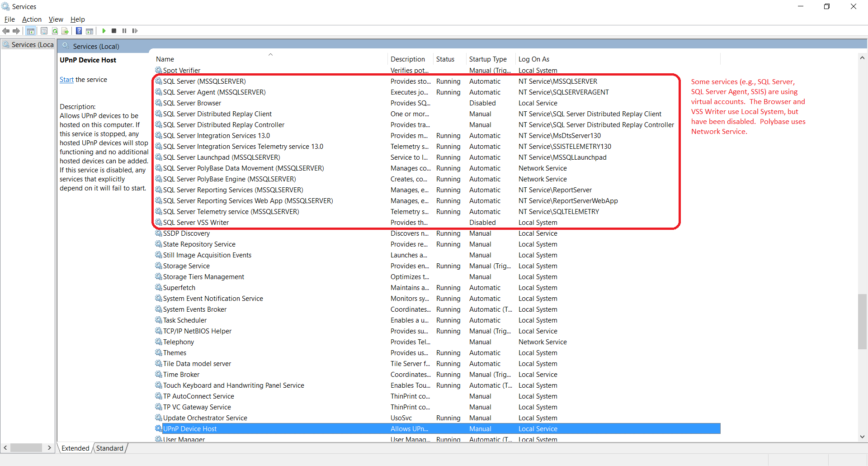The height and width of the screenshot is (466, 868).
Task: Click the green Start Service button
Action: [x=104, y=31]
